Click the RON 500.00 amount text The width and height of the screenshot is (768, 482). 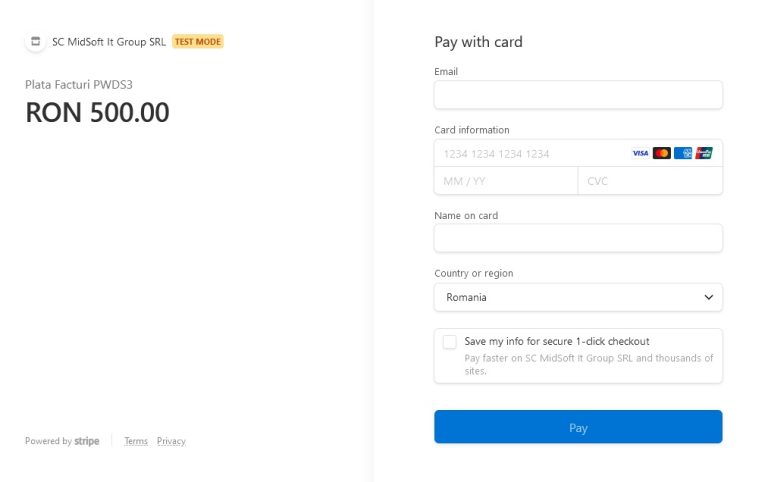pos(97,112)
